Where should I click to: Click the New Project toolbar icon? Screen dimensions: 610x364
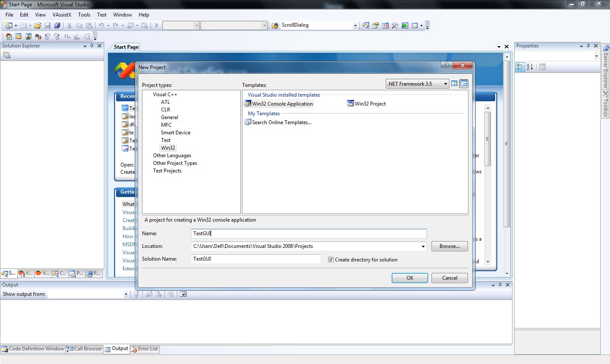[x=8, y=25]
